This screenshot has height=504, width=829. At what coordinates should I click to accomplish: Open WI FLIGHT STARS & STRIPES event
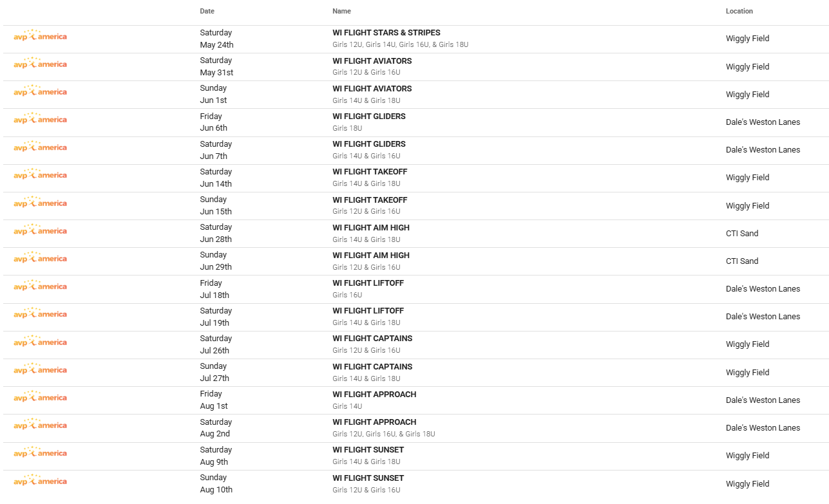click(x=386, y=33)
